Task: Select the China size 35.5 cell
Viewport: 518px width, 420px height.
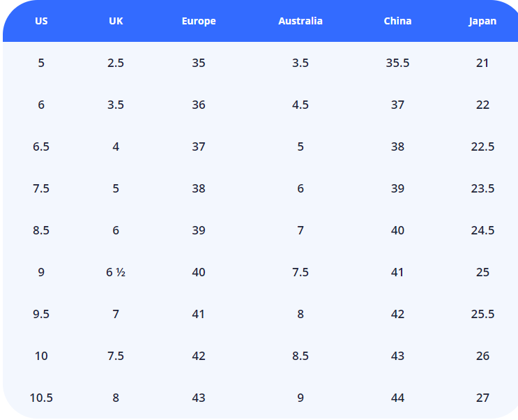Action: pos(397,63)
